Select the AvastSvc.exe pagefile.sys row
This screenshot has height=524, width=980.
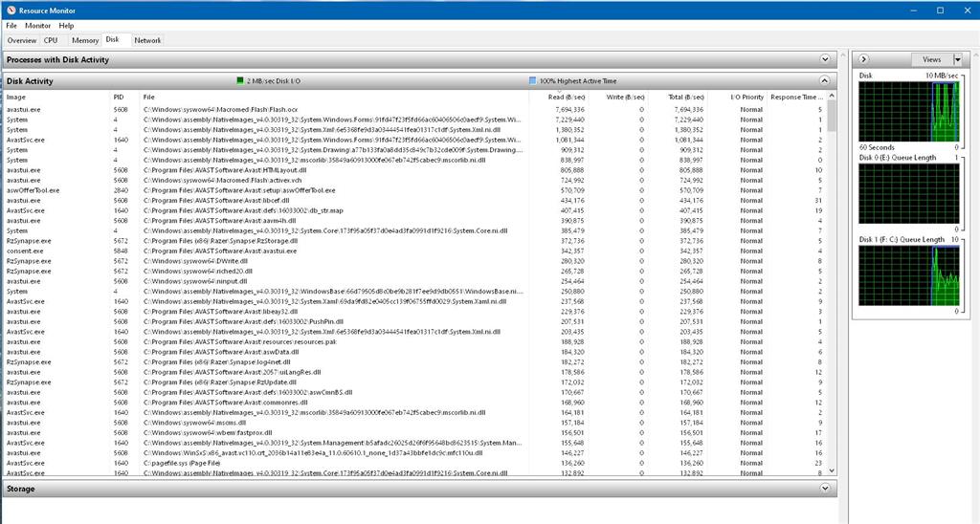click(414, 463)
